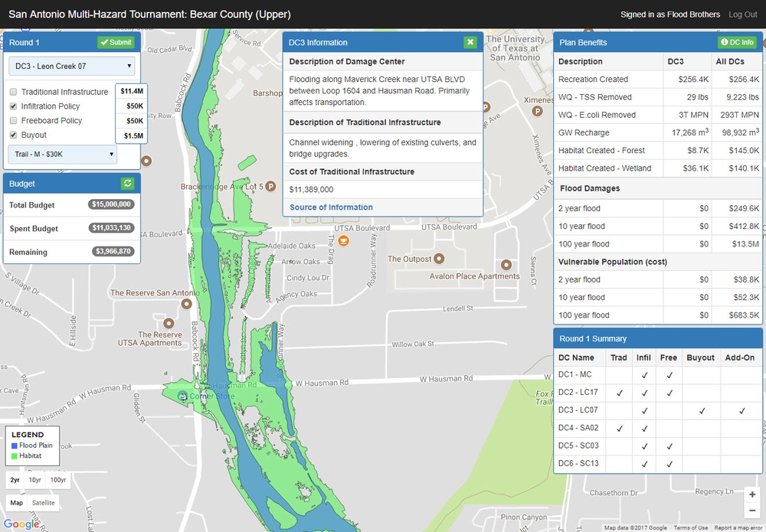Screen dimensions: 766x532
Task: Click the map zoom out minus button
Action: 753,511
